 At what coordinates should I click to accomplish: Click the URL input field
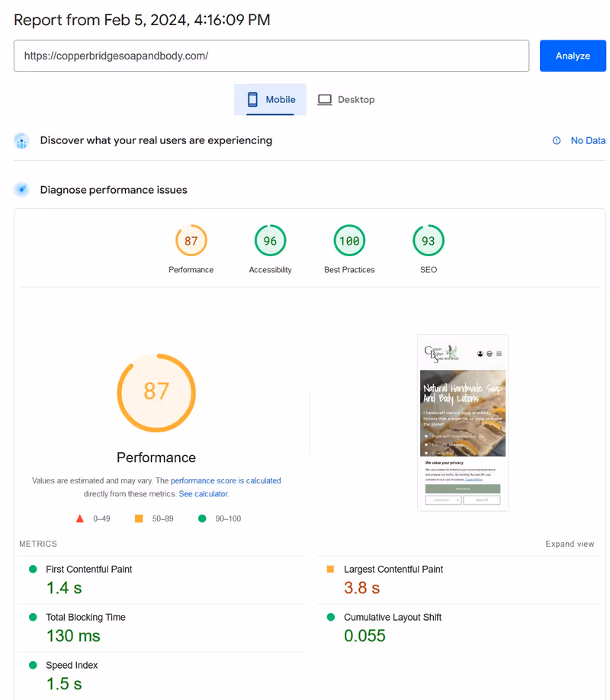coord(271,56)
